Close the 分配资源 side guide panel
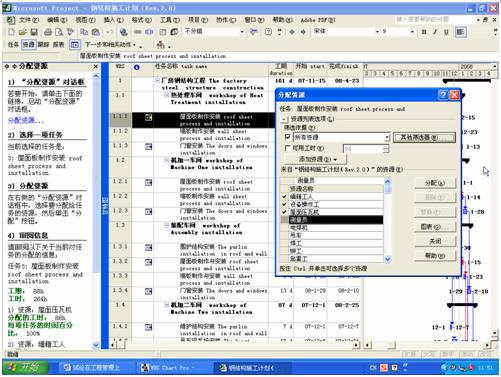Image resolution: width=501 pixels, height=377 pixels. click(x=96, y=66)
